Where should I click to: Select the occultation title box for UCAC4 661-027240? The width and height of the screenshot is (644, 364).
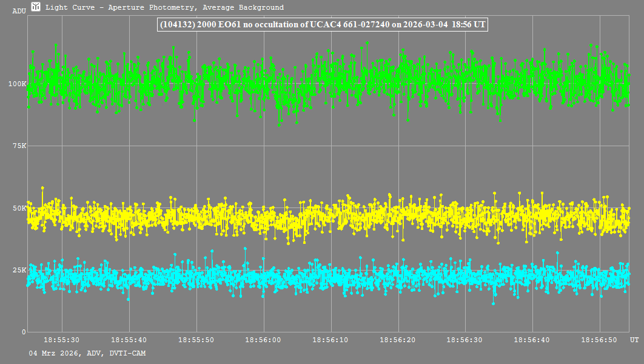323,24
